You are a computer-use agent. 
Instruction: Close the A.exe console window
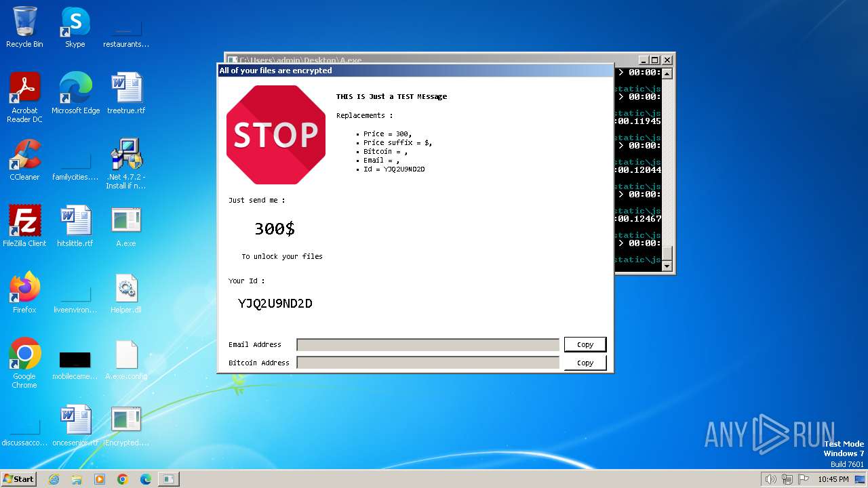[667, 60]
